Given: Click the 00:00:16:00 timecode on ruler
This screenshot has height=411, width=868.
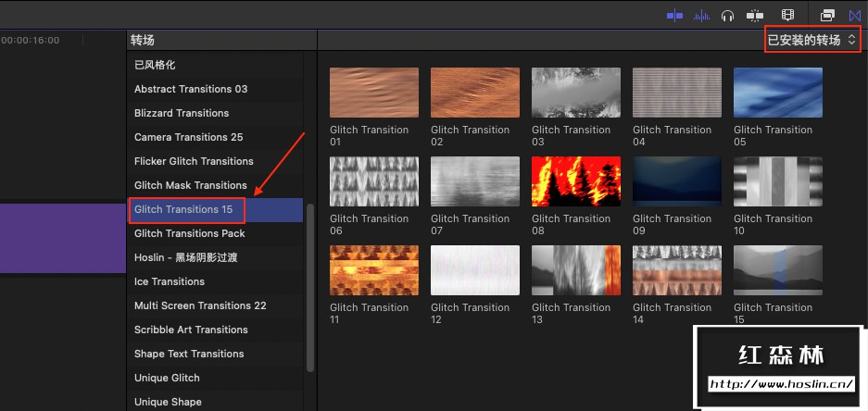Looking at the screenshot, I should coord(30,41).
